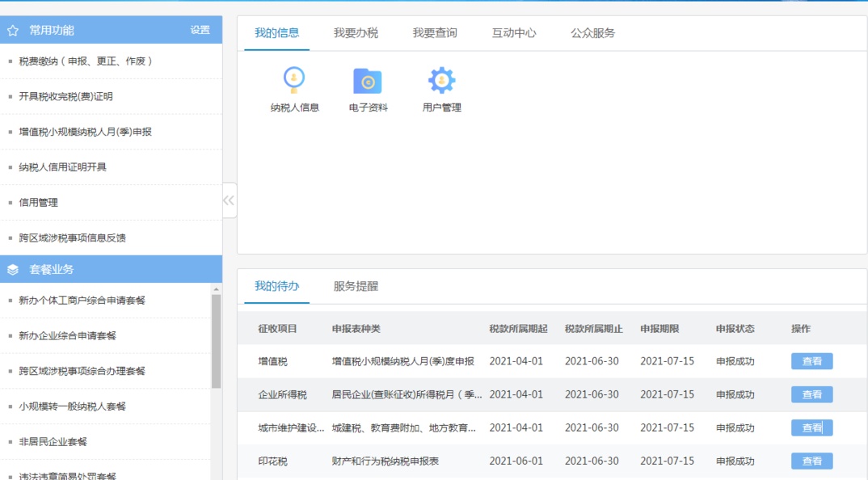Image resolution: width=868 pixels, height=480 pixels.
Task: Switch to the 服务提醒 tab
Action: pos(356,286)
